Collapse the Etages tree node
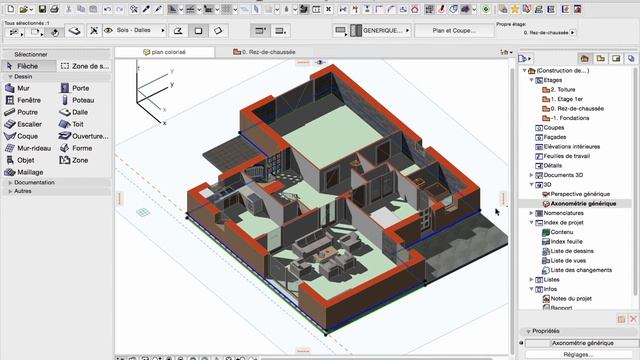The width and height of the screenshot is (640, 360). tap(531, 80)
